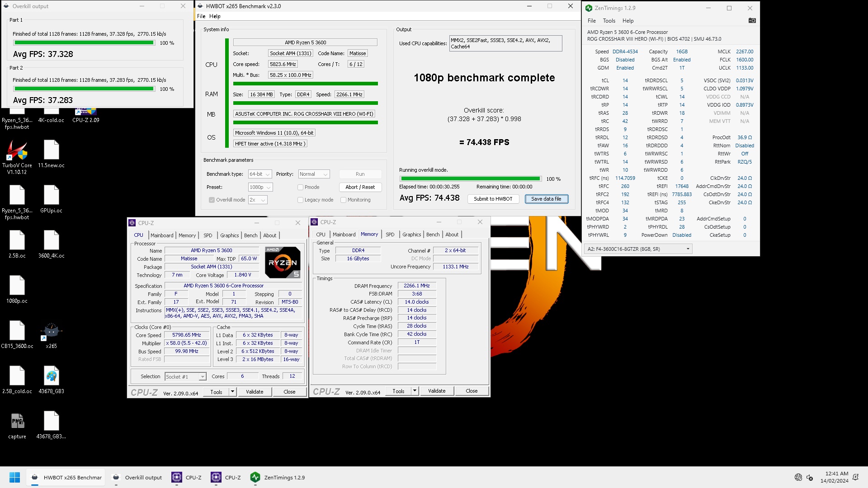Click Close in right CPU-Z window

pos(472,391)
